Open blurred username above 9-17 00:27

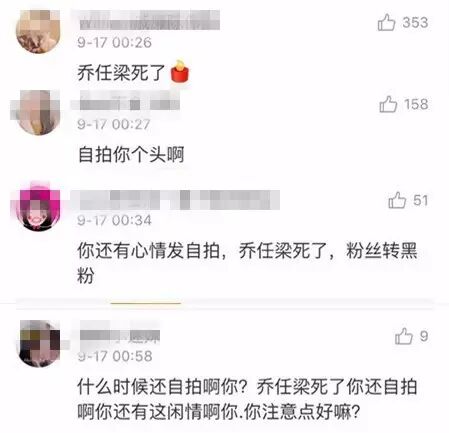(129, 101)
